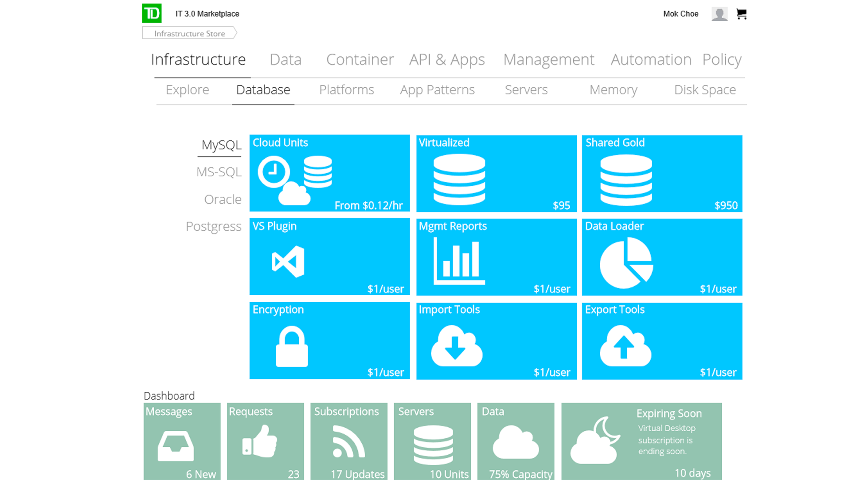Open the Cloud Units tile
The image size is (868, 484).
point(329,173)
